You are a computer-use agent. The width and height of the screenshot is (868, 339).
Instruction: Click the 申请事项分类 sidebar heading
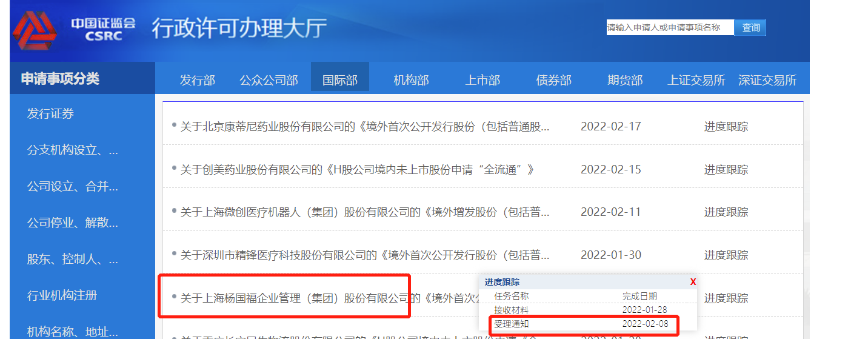(60, 79)
